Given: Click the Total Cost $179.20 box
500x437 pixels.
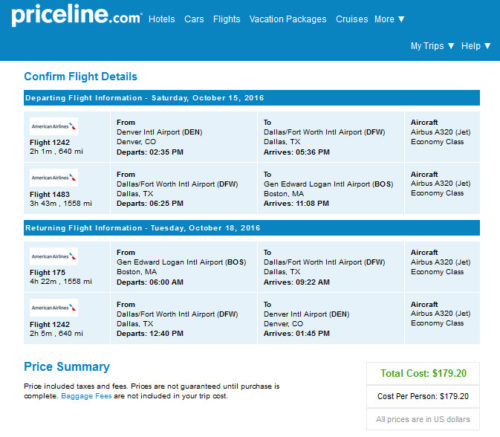Looking at the screenshot, I should pos(423,373).
